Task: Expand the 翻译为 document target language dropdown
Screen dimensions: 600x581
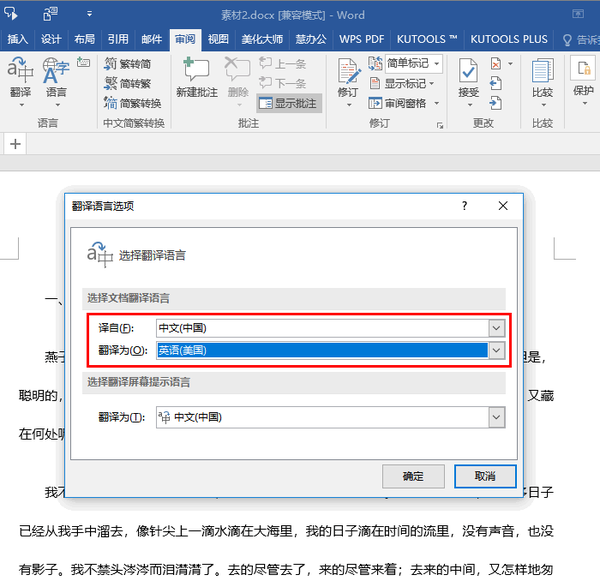Action: pos(496,350)
